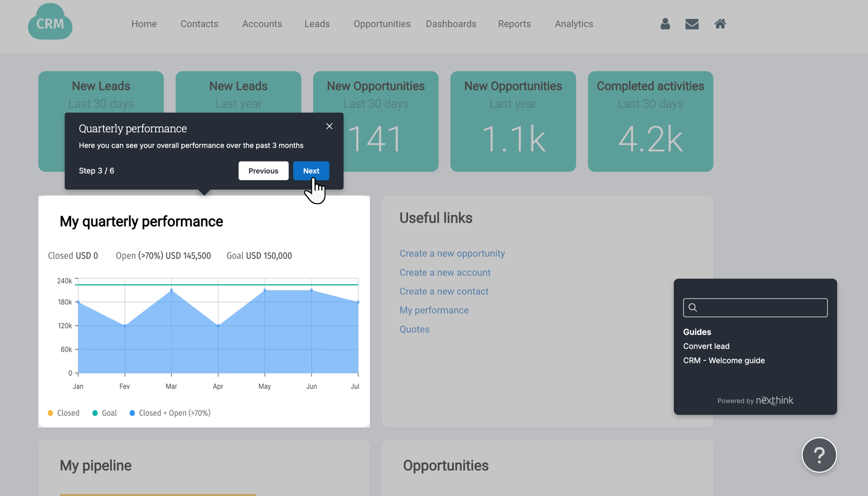This screenshot has width=868, height=496.
Task: Open the user profile icon
Action: coord(665,24)
